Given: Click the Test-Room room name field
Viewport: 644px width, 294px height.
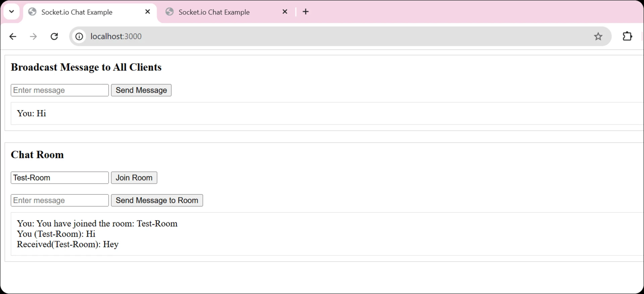Looking at the screenshot, I should [x=60, y=178].
